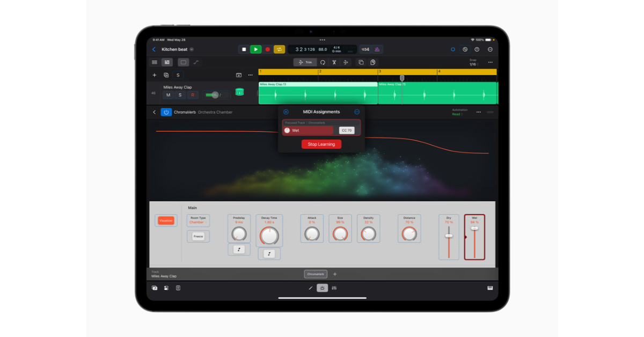Open the grid browser view
The height and width of the screenshot is (337, 644).
click(155, 62)
